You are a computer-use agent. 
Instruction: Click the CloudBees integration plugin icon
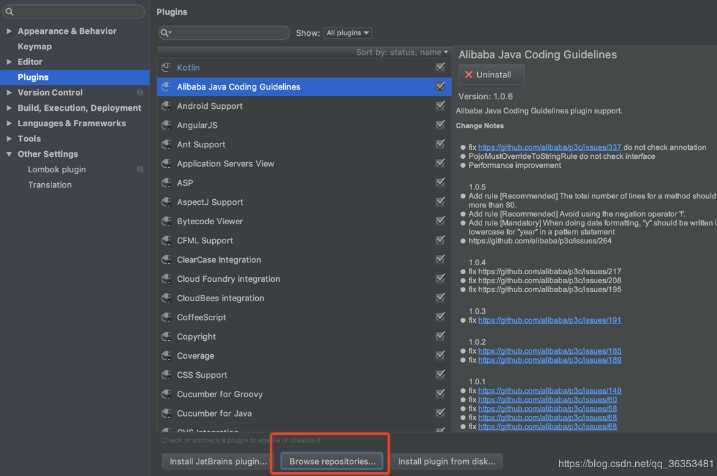(166, 298)
